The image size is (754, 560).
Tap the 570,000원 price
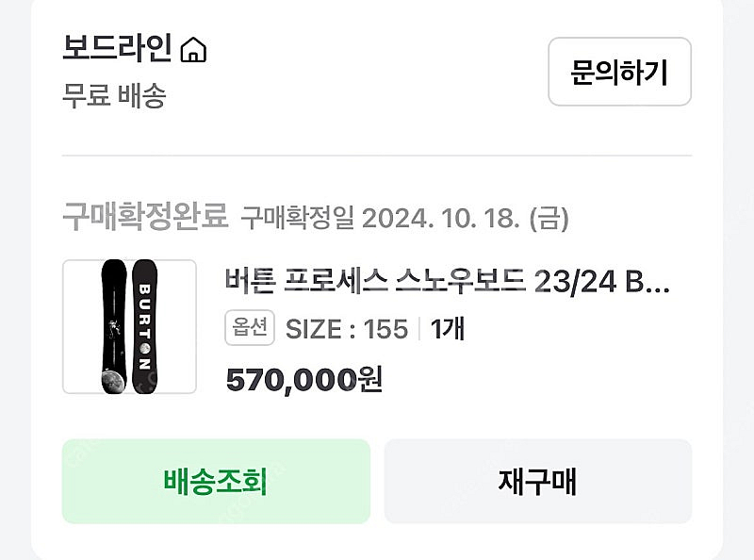click(x=304, y=380)
